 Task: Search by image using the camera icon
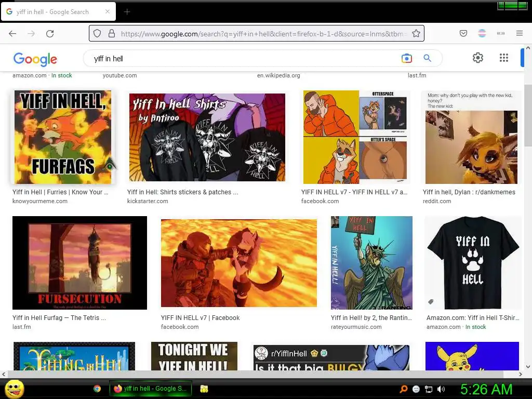pos(406,58)
